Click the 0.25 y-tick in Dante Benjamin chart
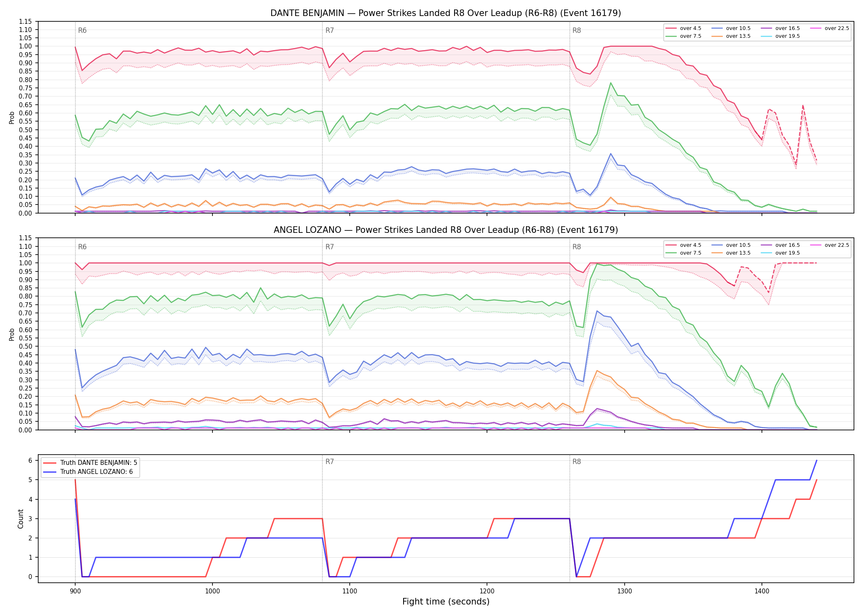This screenshot has width=863, height=616. (25, 171)
